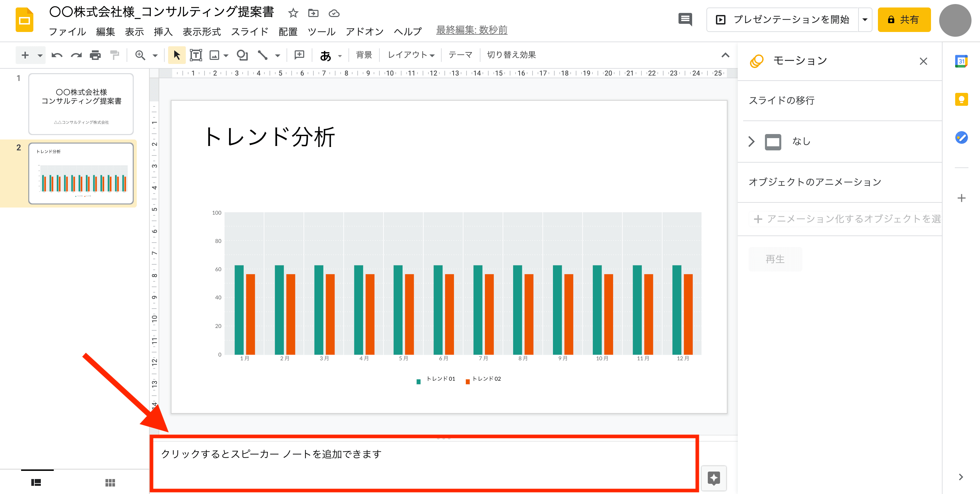Viewport: 980px width, 494px height.
Task: Open the insert image dropdown arrow
Action: click(x=226, y=56)
